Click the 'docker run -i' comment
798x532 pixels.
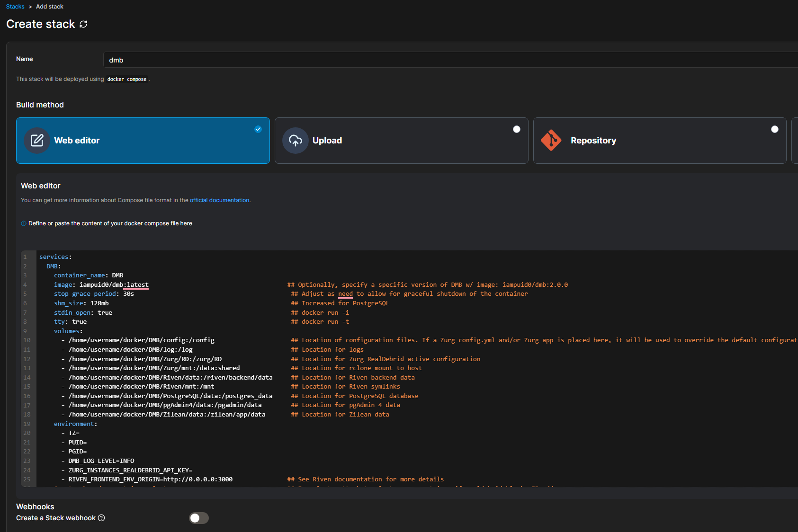[320, 313]
